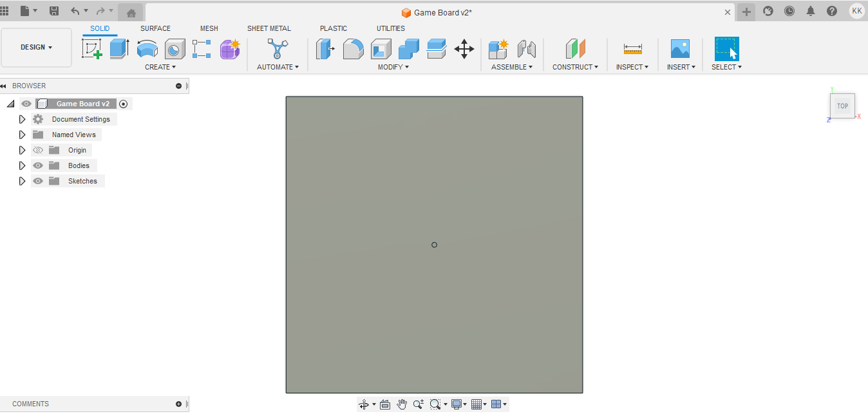The width and height of the screenshot is (868, 414).
Task: Select the Combine tool
Action: pyautogui.click(x=408, y=49)
